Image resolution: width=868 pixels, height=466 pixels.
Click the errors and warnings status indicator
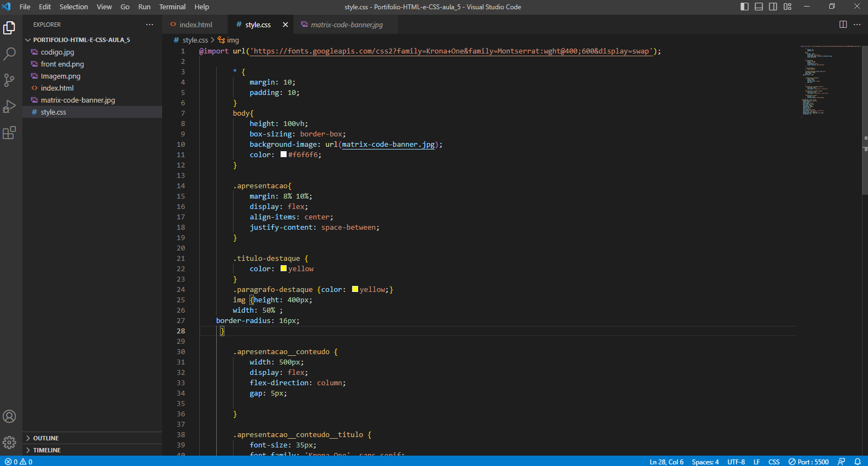click(x=19, y=462)
